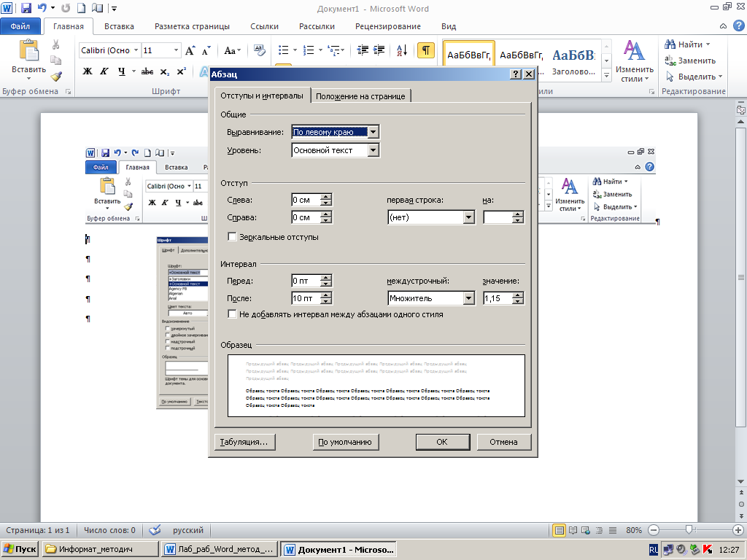Open the Выделить (Select) dropdown
Viewport: 747px width, 560px height.
pos(694,77)
